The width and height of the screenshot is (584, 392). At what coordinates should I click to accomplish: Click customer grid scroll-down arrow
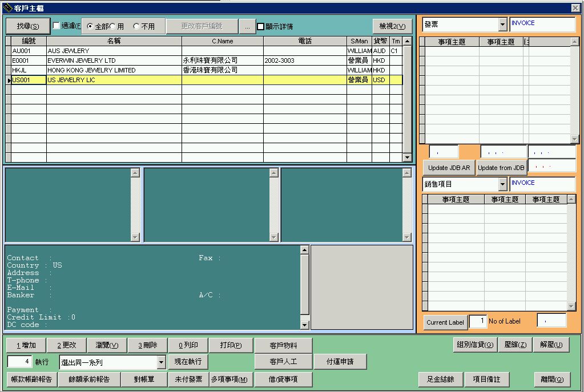(x=407, y=157)
